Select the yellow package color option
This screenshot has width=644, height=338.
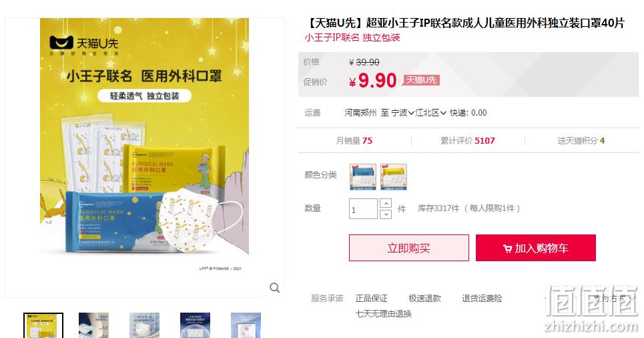(394, 177)
